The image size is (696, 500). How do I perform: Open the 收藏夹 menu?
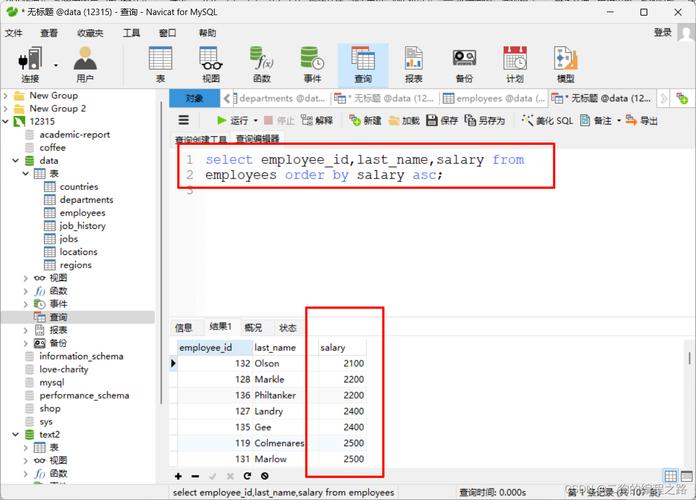[90, 33]
